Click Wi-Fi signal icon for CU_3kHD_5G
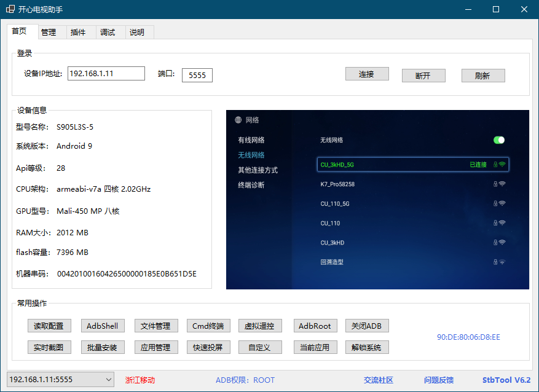 pos(502,165)
